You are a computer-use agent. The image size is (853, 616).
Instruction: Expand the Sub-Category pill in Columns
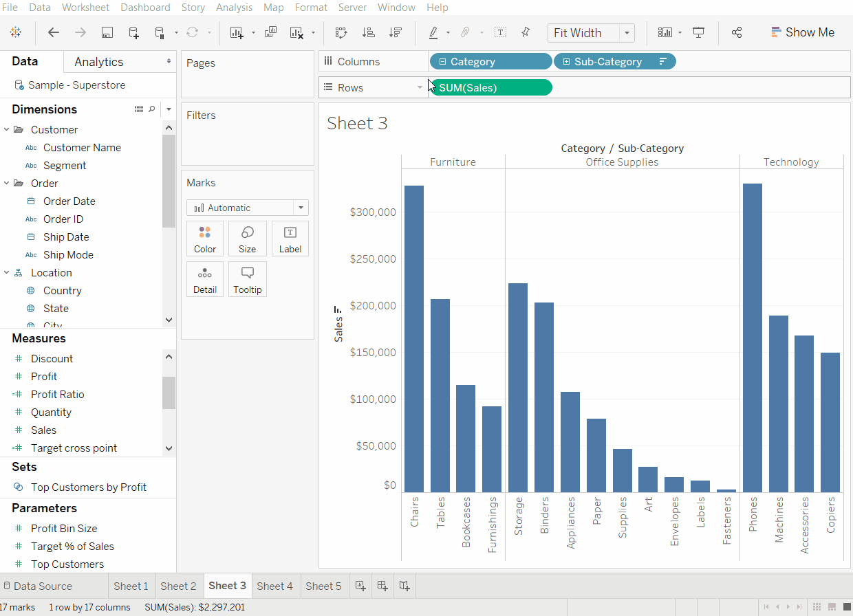pos(566,62)
